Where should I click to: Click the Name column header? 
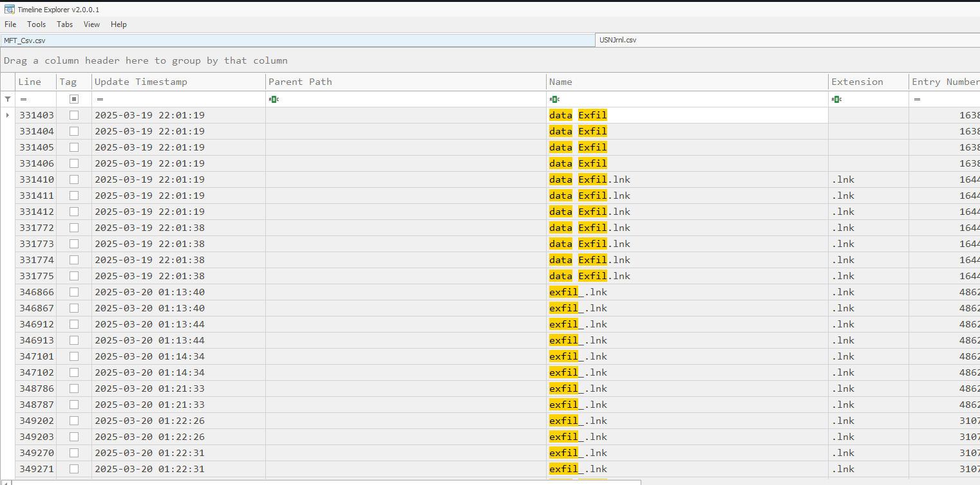click(560, 82)
